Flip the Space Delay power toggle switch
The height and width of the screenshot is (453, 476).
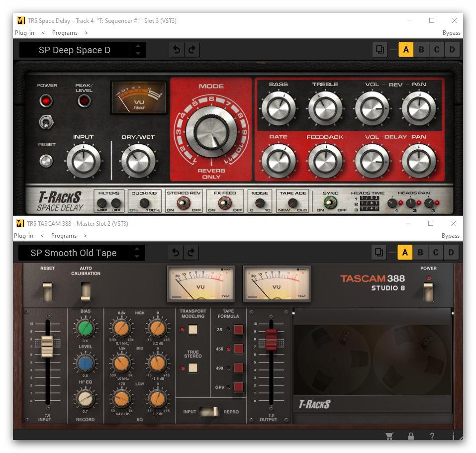46,122
